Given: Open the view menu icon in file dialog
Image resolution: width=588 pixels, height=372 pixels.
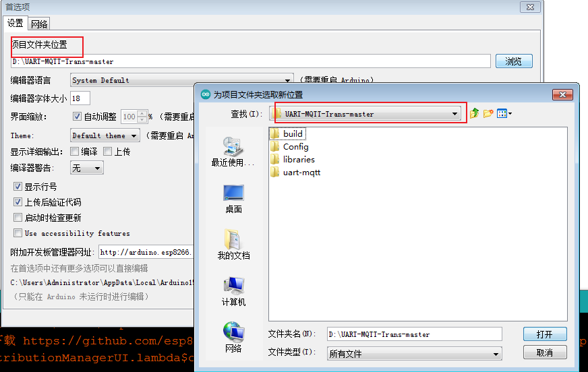Looking at the screenshot, I should [x=504, y=114].
